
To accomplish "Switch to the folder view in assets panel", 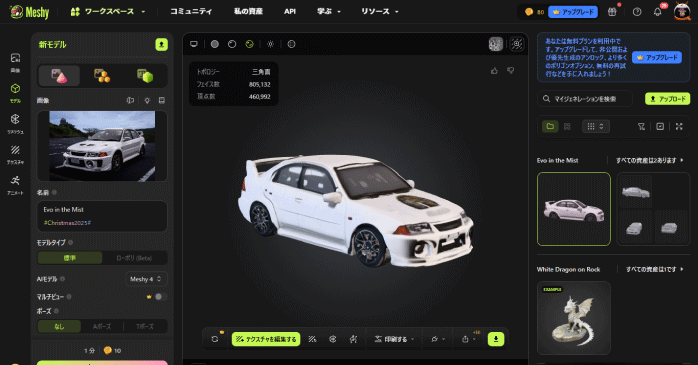I will pos(550,126).
